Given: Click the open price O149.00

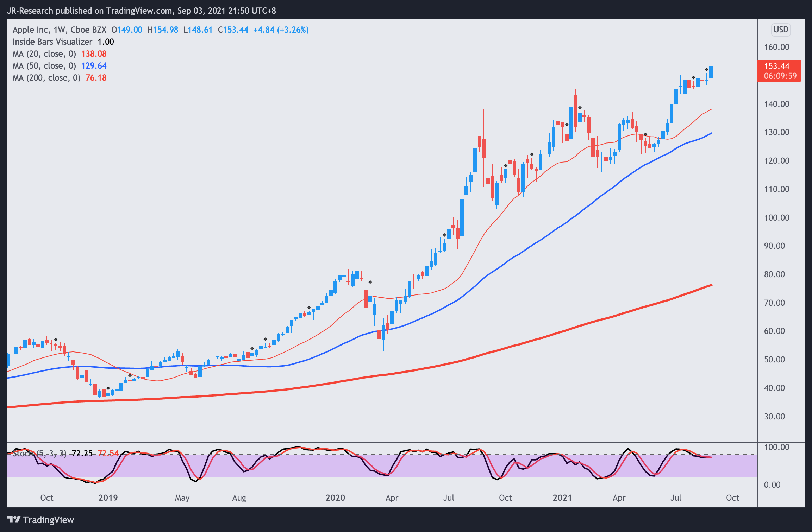Looking at the screenshot, I should coord(127,30).
